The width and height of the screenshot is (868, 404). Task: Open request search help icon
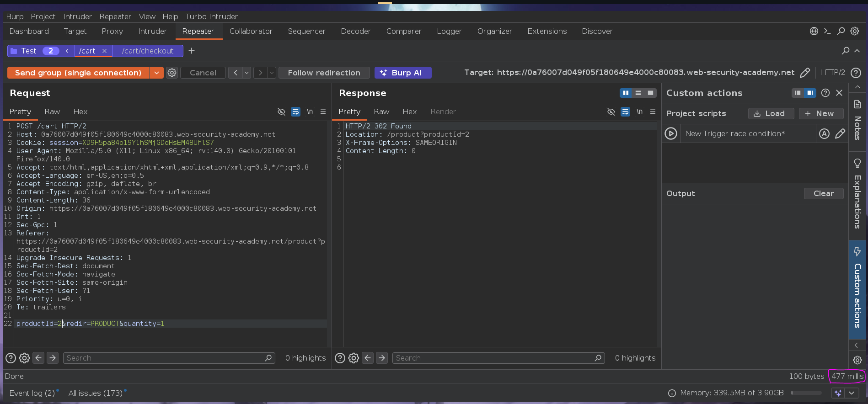pyautogui.click(x=11, y=358)
